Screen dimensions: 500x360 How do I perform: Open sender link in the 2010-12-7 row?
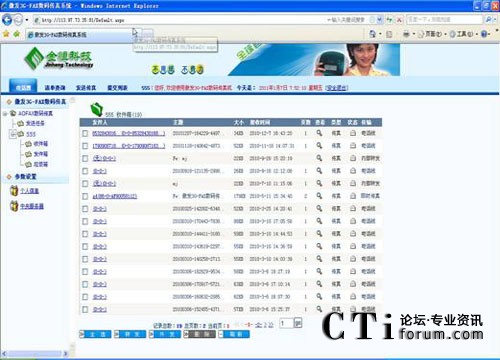129,133
